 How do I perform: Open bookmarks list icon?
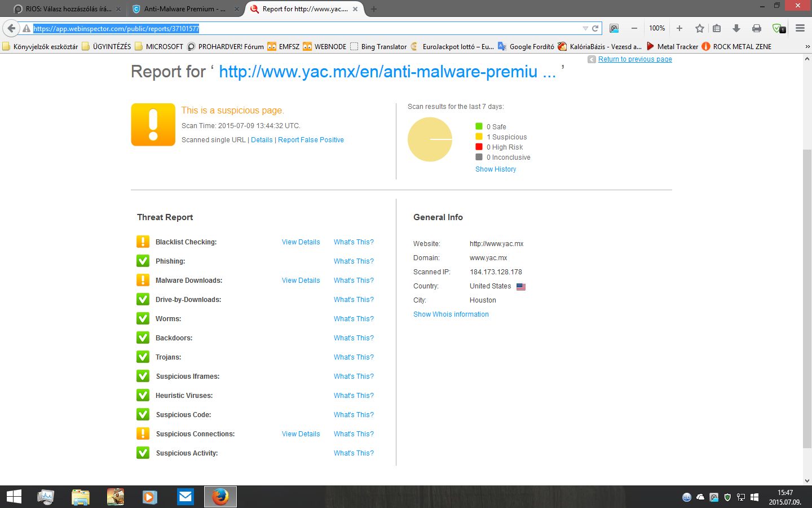pyautogui.click(x=717, y=28)
